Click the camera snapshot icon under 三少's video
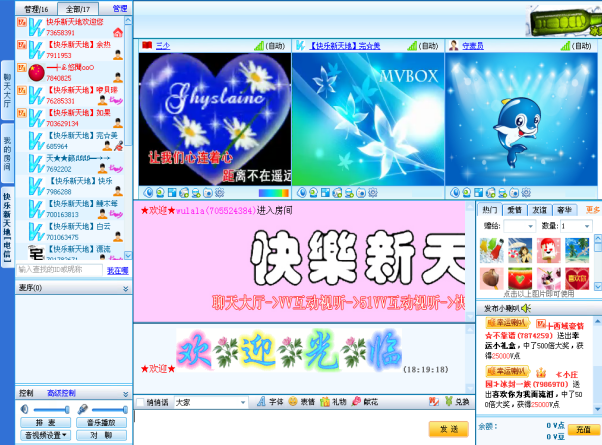 point(208,192)
